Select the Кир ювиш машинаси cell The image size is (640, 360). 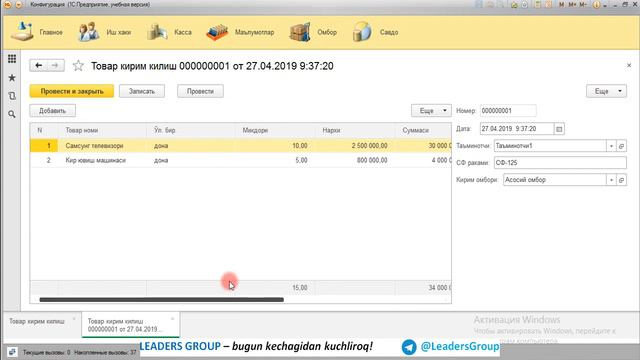102,160
